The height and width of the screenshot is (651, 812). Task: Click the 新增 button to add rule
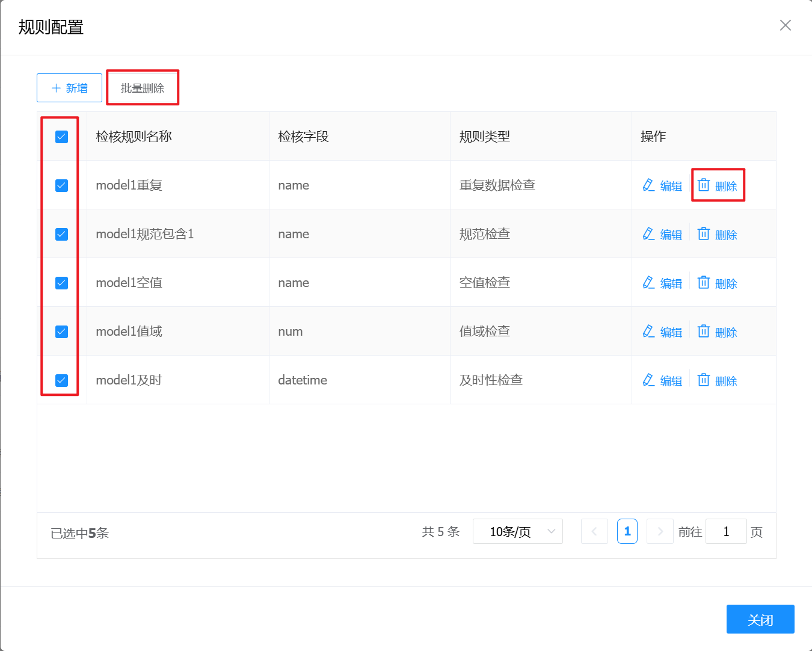[x=69, y=88]
